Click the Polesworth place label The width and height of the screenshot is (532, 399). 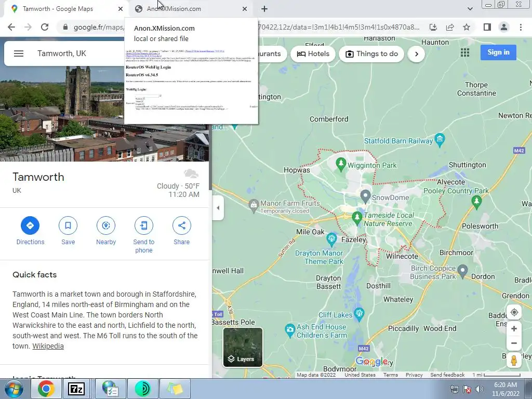tap(480, 226)
